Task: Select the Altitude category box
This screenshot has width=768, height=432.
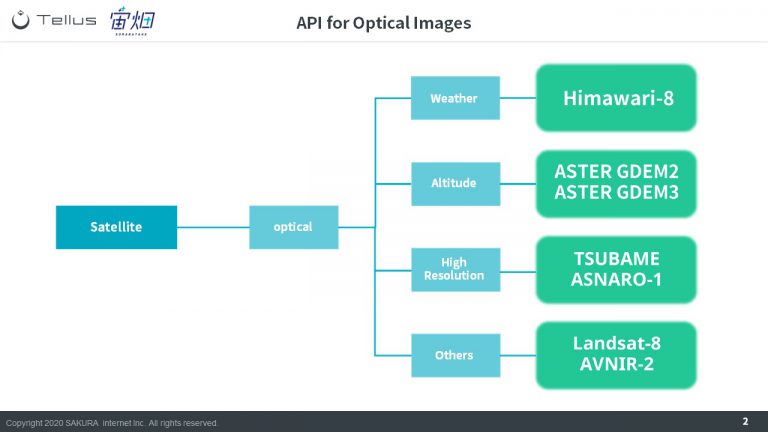Action: pos(456,184)
